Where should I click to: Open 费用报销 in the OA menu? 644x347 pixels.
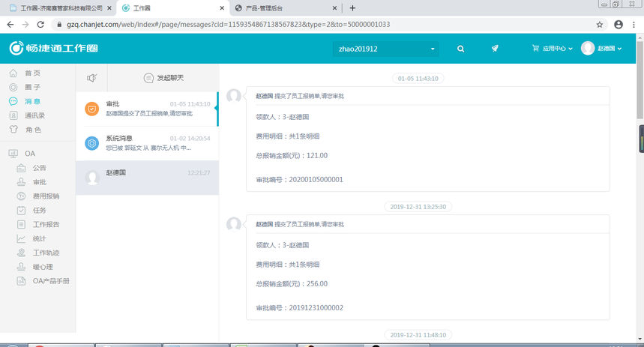[46, 196]
